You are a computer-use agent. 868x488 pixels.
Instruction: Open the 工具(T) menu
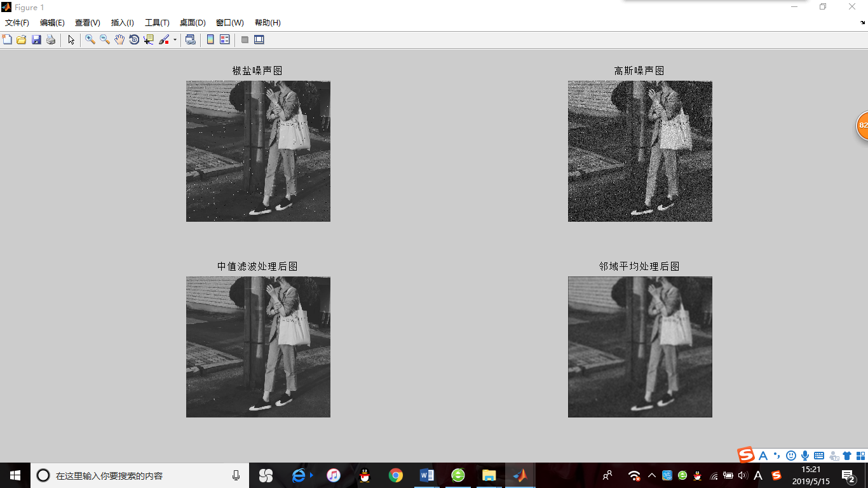(157, 23)
